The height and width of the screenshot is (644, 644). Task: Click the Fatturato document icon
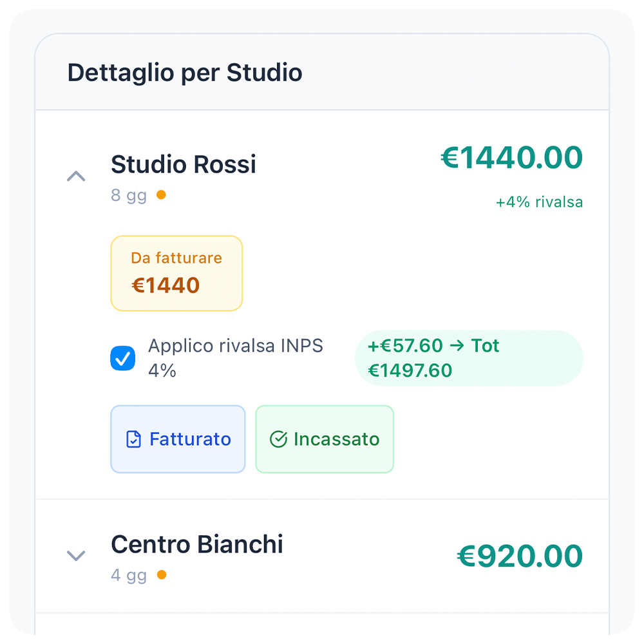point(133,440)
